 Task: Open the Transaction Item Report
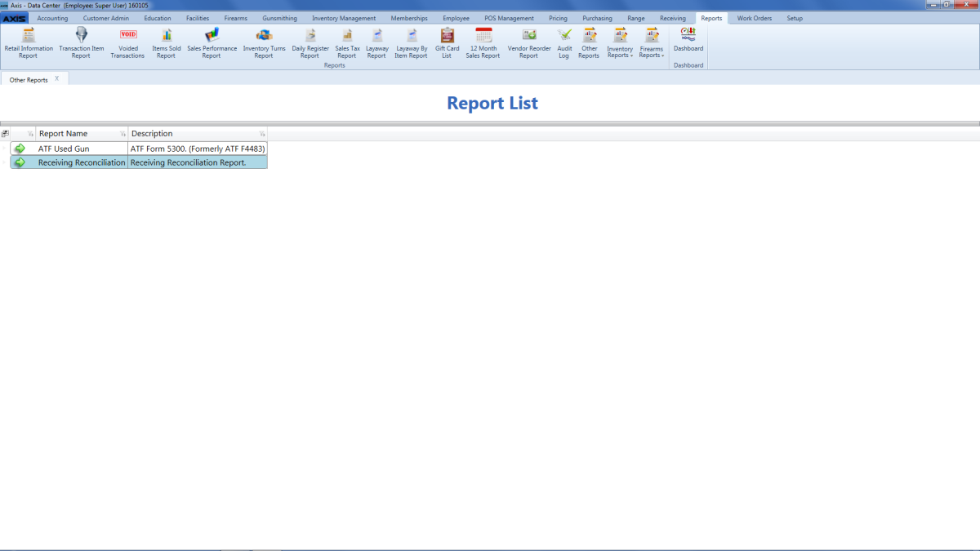(81, 42)
